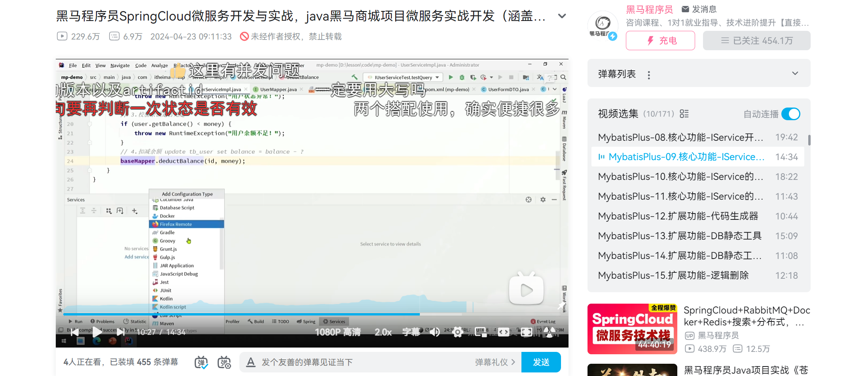The height and width of the screenshot is (376, 868).
Task: Open SpringCloud+RabbitMQ recommended video title
Action: (x=747, y=316)
